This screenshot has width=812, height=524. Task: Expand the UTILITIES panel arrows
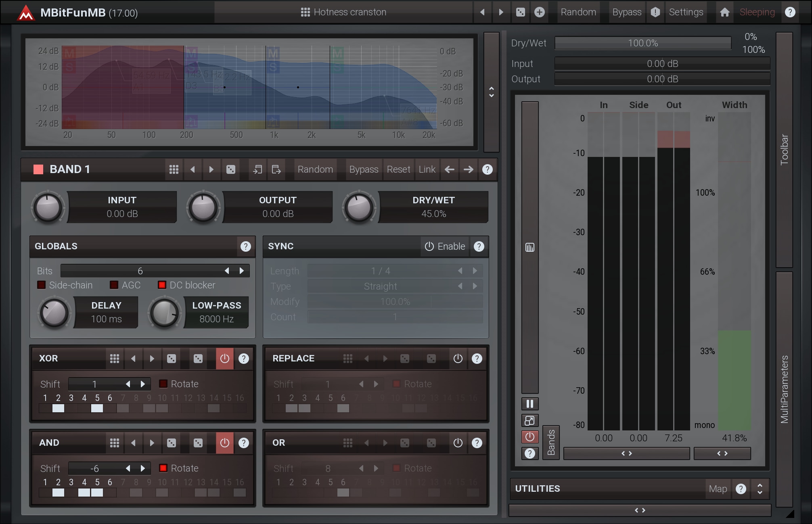(760, 489)
